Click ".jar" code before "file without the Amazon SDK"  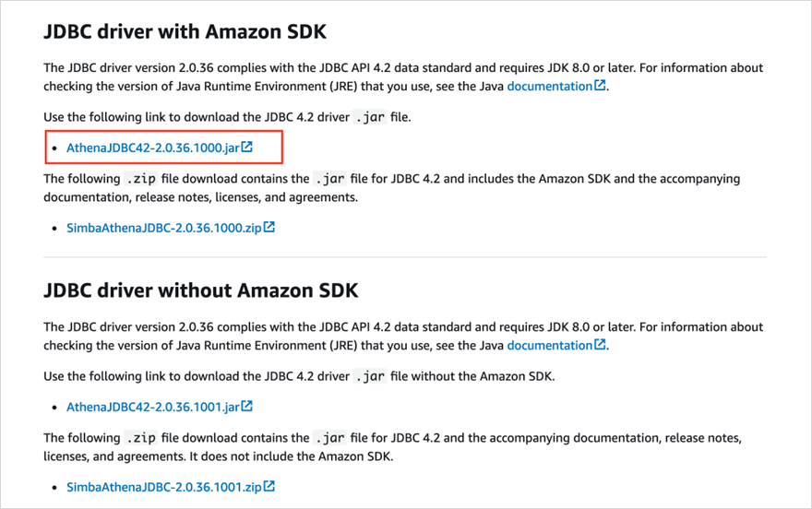pos(371,376)
